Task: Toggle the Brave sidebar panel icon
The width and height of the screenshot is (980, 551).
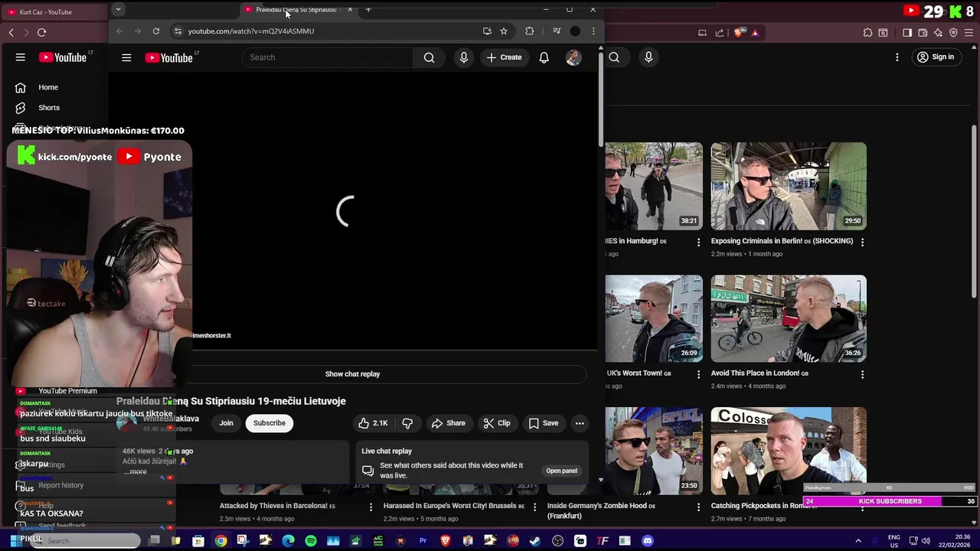Action: tap(907, 33)
